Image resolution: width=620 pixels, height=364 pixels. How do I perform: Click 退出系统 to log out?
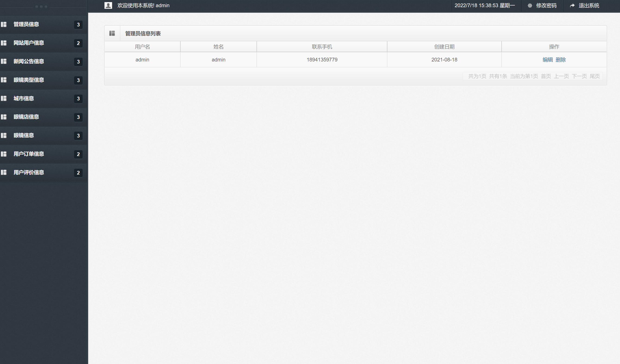588,5
